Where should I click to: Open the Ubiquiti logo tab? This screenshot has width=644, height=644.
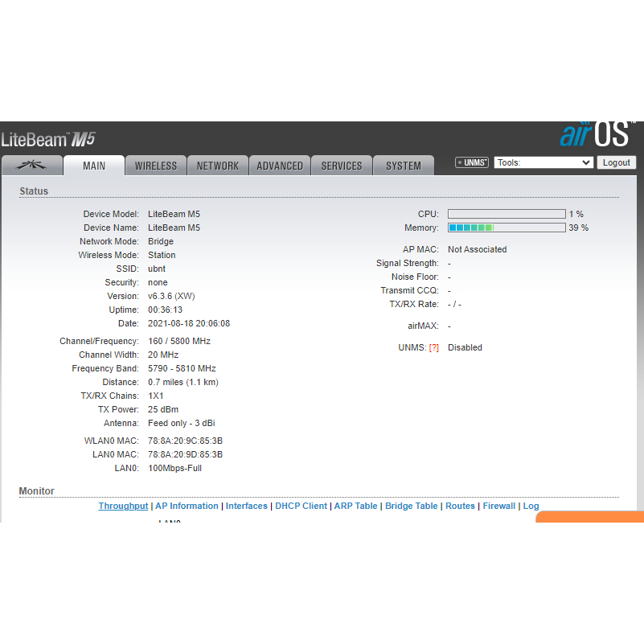32,166
